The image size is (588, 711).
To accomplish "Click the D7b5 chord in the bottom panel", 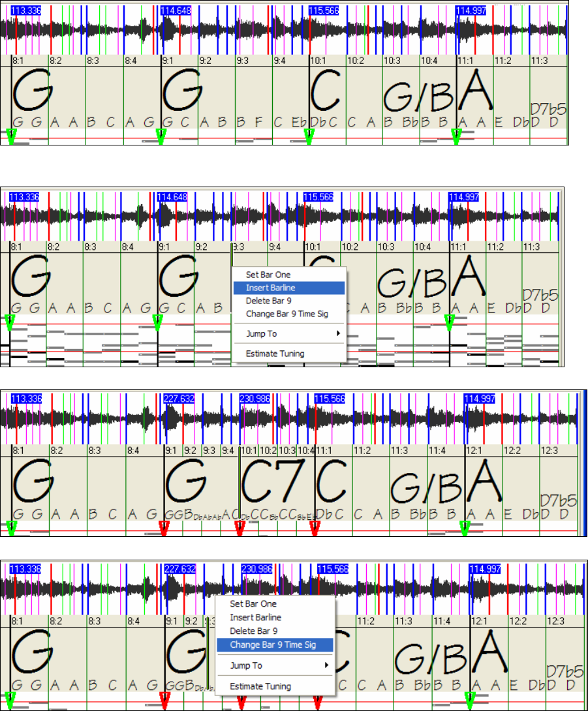I will pyautogui.click(x=565, y=672).
